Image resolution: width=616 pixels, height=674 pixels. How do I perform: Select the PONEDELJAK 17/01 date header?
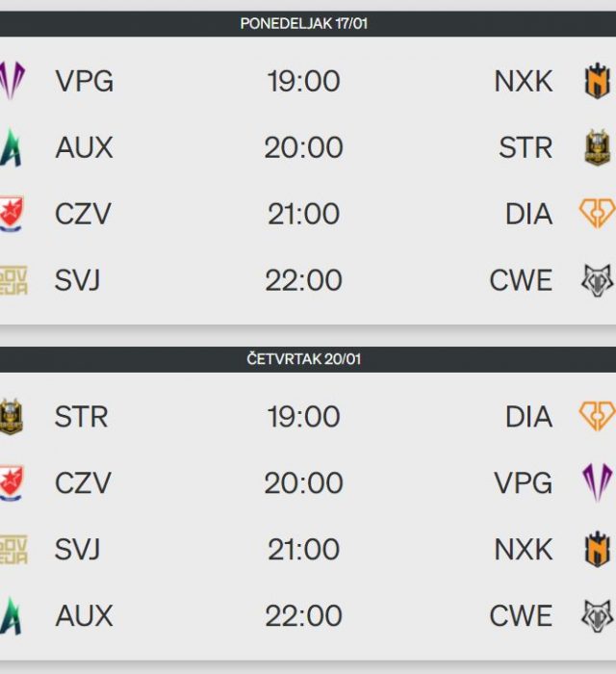click(304, 24)
